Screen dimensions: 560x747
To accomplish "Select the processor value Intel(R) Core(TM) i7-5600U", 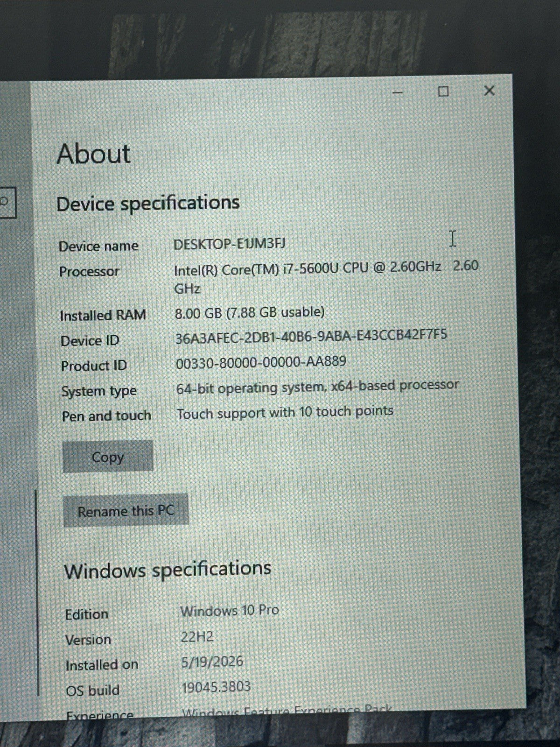I will click(326, 277).
